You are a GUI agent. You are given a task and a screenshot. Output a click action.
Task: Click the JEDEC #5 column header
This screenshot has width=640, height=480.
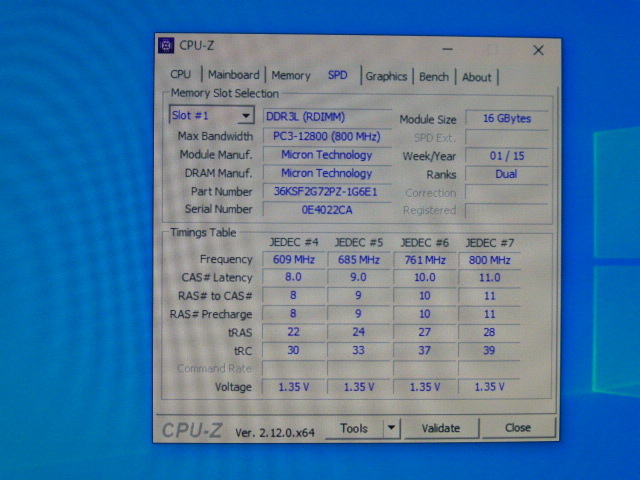(x=358, y=242)
